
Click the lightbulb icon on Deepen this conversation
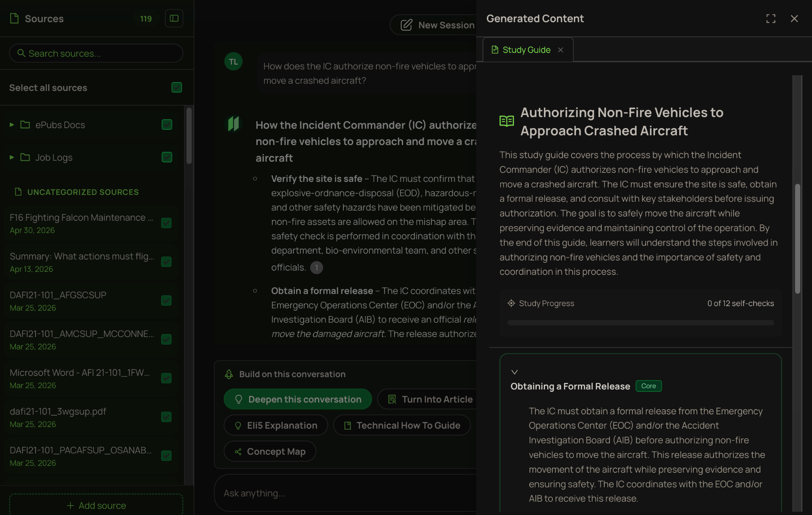(x=239, y=399)
